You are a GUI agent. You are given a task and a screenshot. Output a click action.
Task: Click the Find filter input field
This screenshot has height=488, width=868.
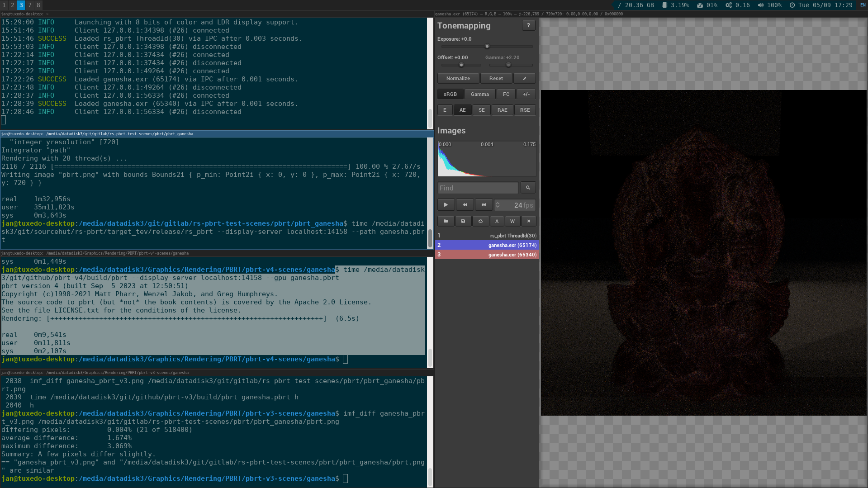pyautogui.click(x=477, y=188)
